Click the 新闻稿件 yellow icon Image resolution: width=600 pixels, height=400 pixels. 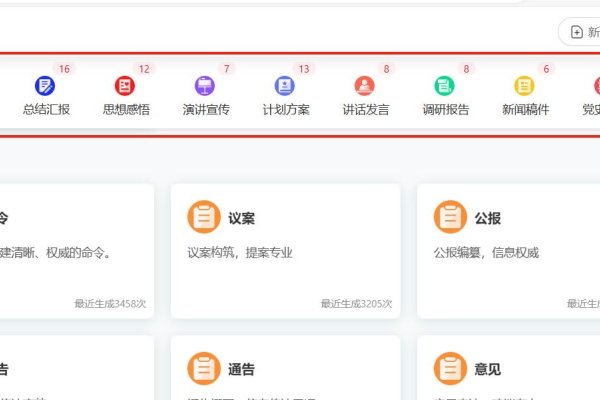[524, 86]
